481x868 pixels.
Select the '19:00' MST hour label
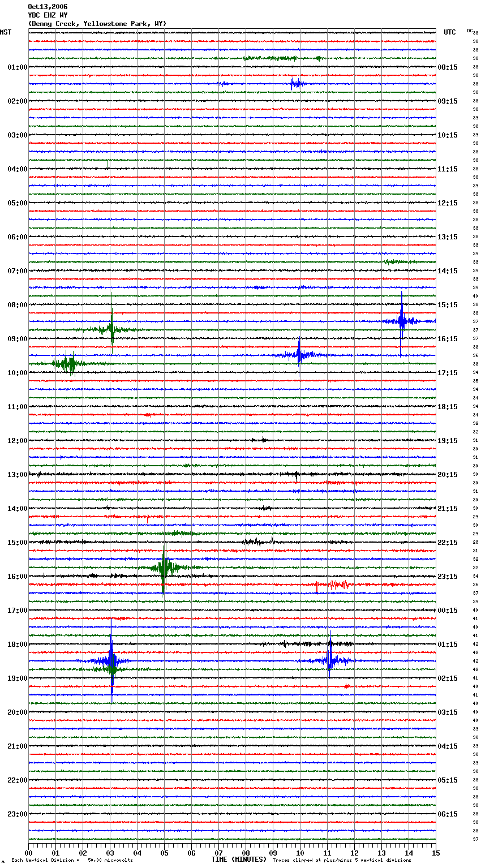[x=18, y=678]
